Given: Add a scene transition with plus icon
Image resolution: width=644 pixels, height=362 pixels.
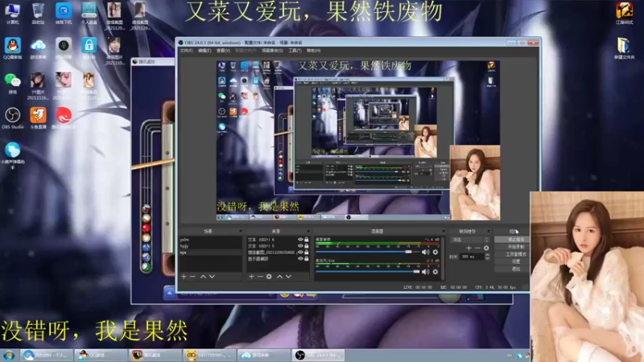Looking at the screenshot, I should tap(469, 248).
